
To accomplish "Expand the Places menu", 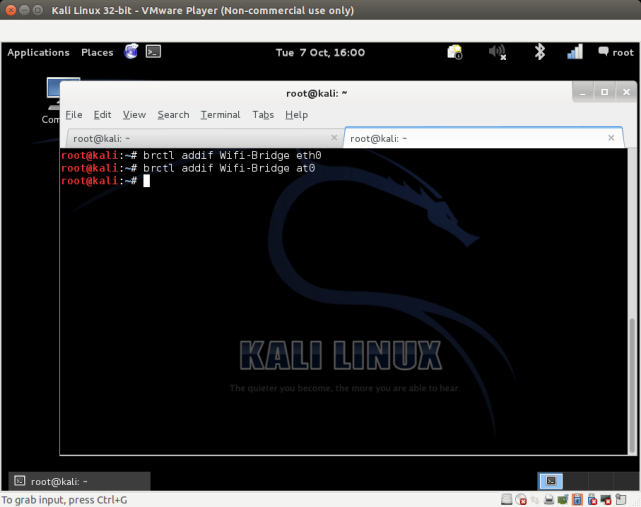I will tap(97, 52).
